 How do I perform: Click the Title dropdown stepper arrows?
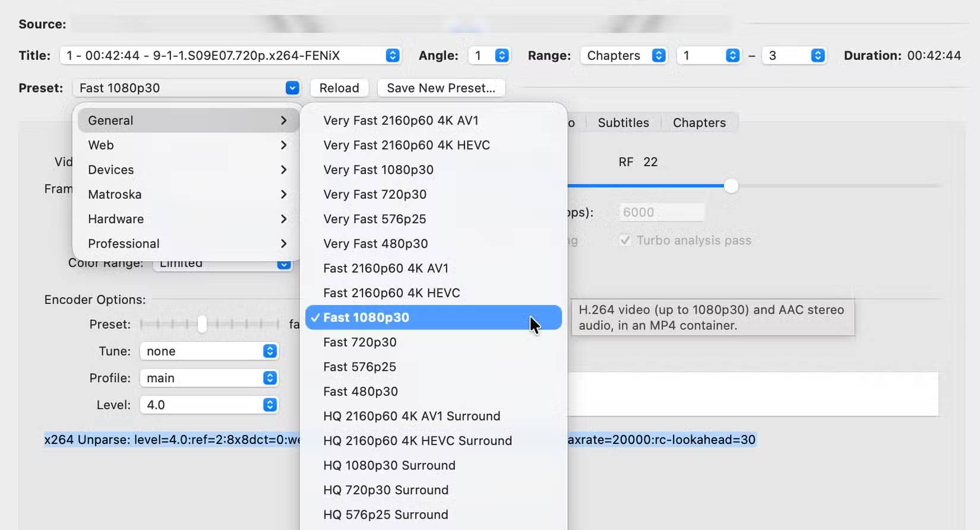tap(392, 55)
